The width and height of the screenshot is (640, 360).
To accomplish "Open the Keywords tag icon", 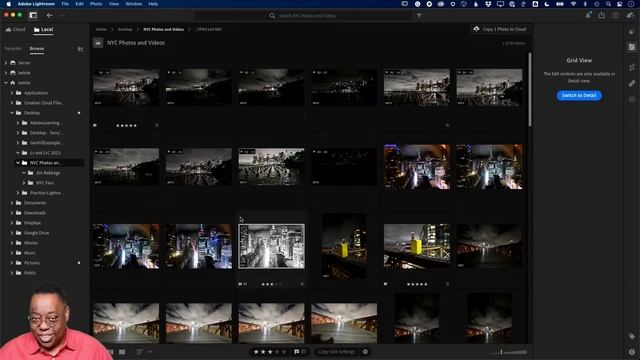I will pyautogui.click(x=632, y=336).
